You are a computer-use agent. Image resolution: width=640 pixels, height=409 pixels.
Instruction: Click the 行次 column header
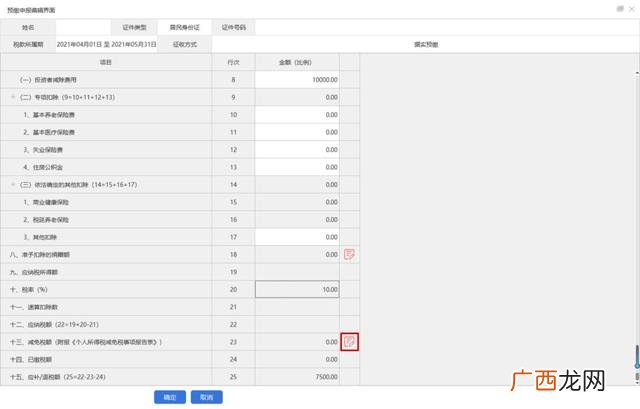(233, 62)
